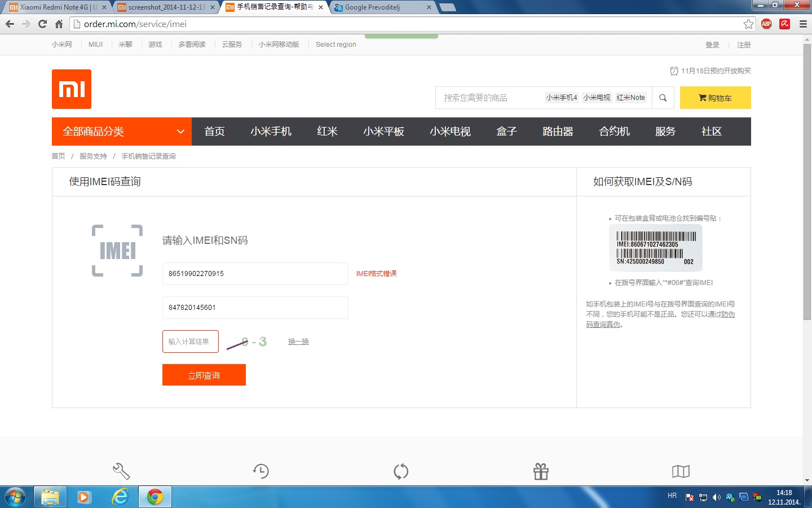The height and width of the screenshot is (508, 812).
Task: Click the 注册 register link
Action: pyautogui.click(x=744, y=45)
